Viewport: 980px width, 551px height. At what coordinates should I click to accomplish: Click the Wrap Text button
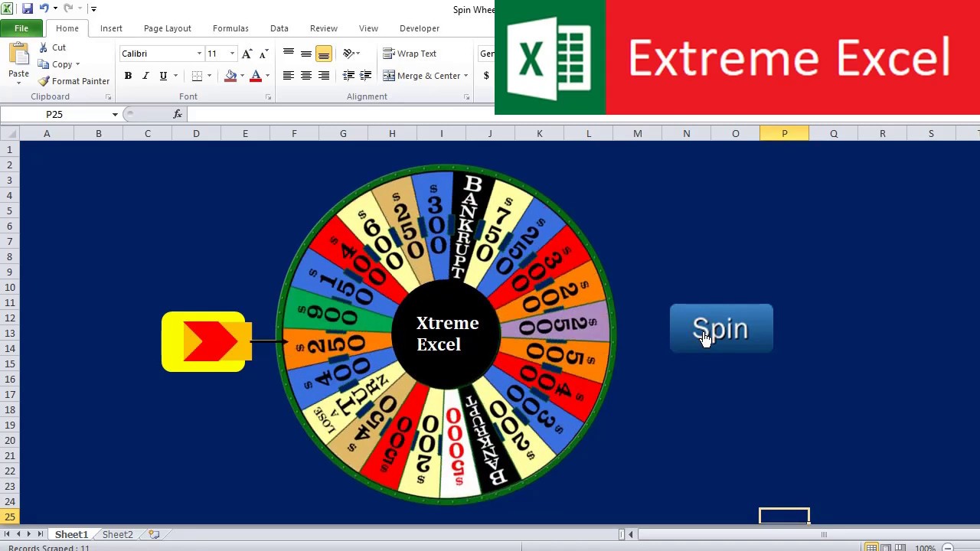(x=410, y=54)
